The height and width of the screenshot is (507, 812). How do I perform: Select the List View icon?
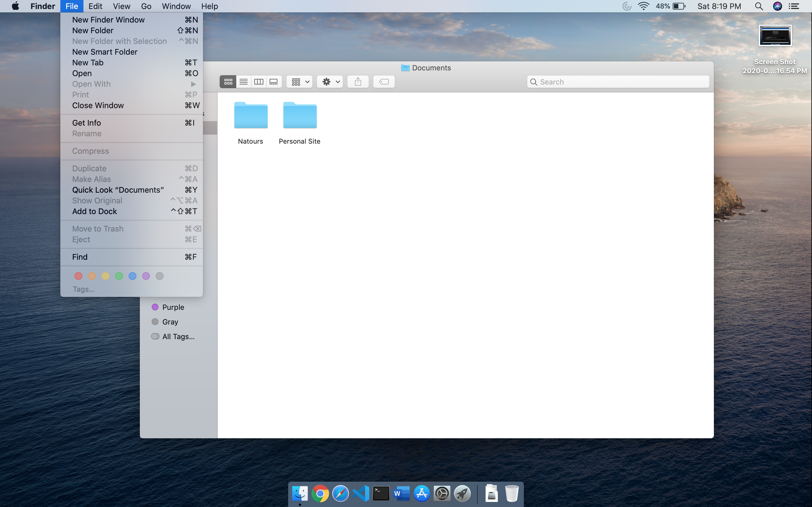[244, 82]
